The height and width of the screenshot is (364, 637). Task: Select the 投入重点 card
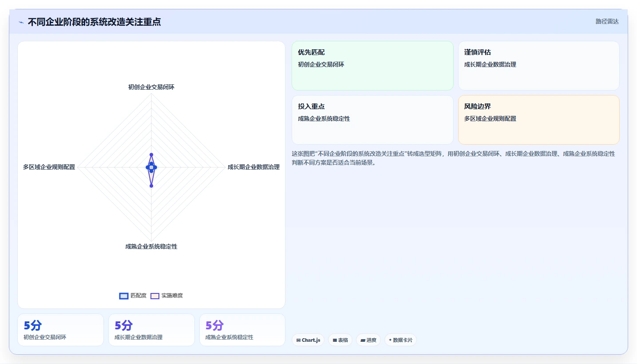pos(372,120)
